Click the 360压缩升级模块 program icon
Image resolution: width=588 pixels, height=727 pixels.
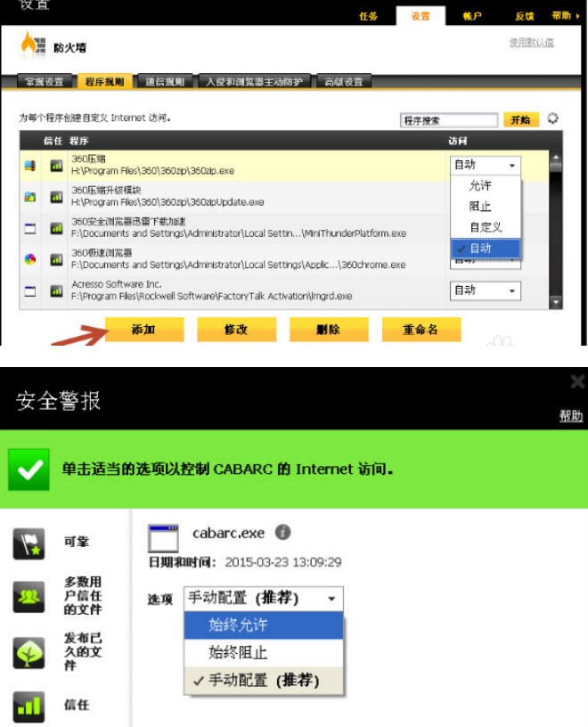[30, 197]
